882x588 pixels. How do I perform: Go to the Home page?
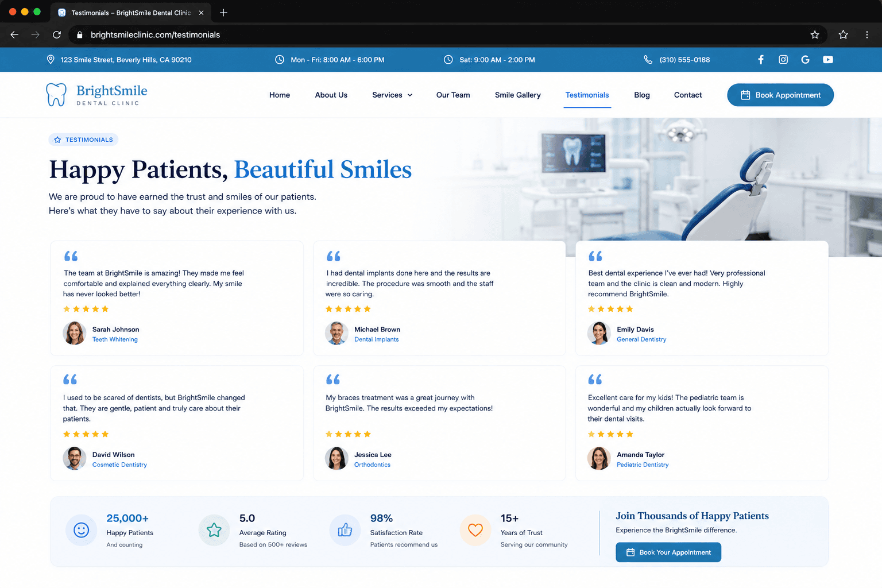coord(280,95)
